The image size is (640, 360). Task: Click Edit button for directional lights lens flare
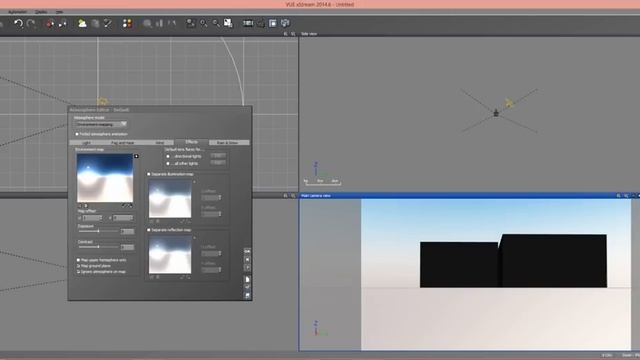click(x=218, y=156)
